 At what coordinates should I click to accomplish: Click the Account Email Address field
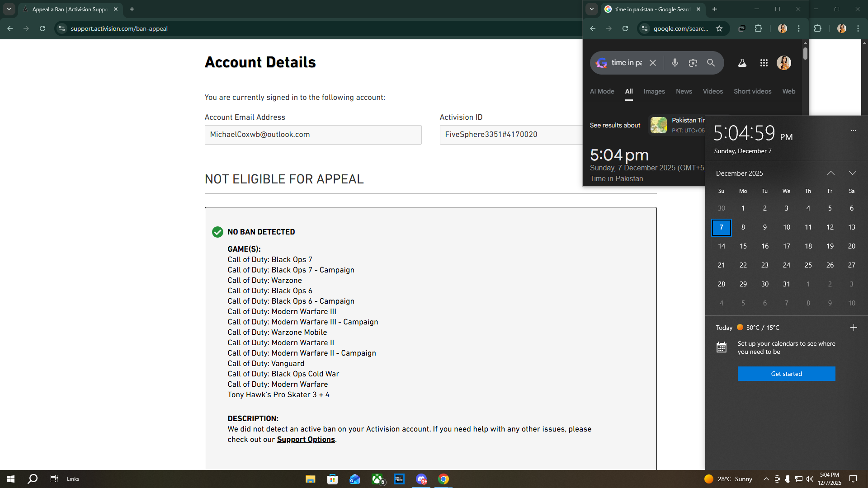point(313,135)
